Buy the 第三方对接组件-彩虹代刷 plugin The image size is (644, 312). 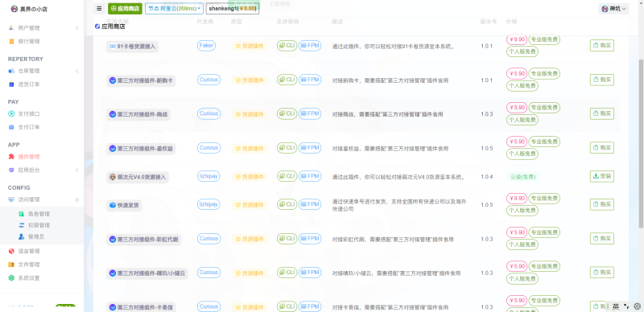pos(602,239)
